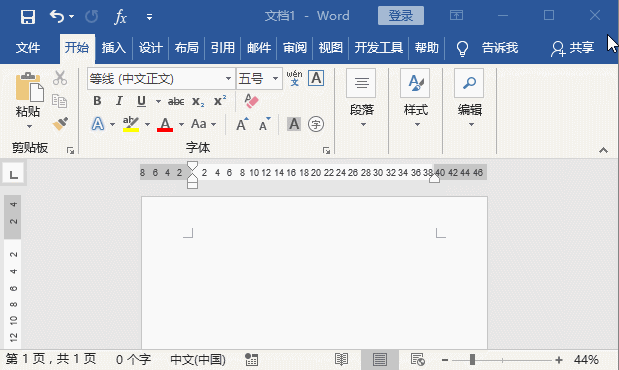
Task: Toggle bold formatting
Action: pyautogui.click(x=97, y=101)
